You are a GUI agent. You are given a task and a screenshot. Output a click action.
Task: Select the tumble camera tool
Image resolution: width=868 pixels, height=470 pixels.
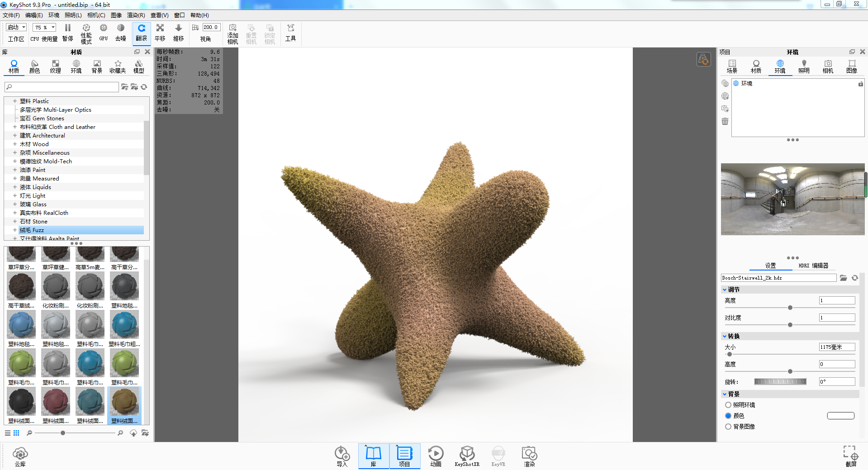tap(142, 33)
